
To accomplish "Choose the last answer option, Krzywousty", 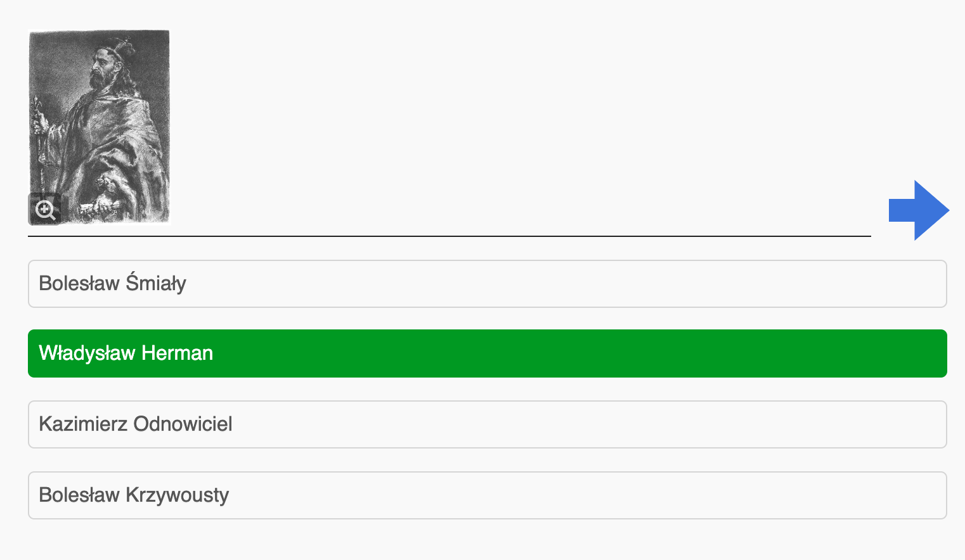I will click(487, 495).
